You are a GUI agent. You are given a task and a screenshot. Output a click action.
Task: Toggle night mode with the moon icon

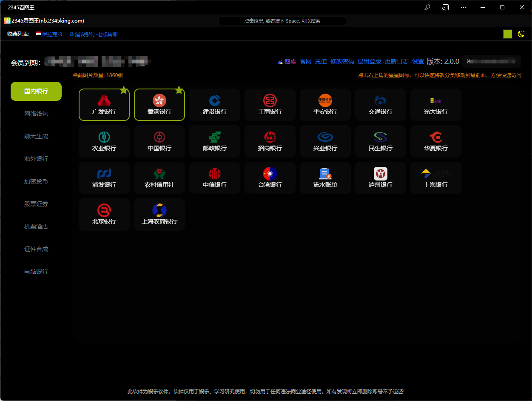(x=521, y=34)
